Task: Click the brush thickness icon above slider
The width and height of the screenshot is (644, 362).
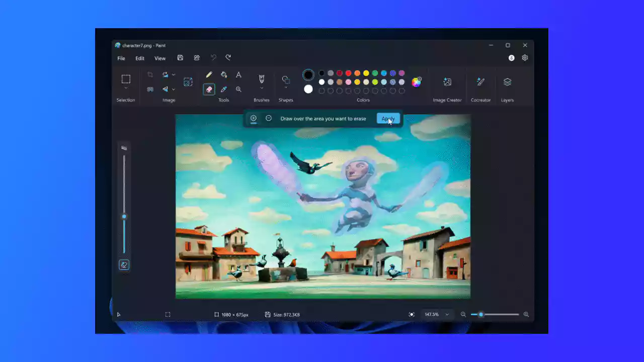Action: (x=124, y=148)
